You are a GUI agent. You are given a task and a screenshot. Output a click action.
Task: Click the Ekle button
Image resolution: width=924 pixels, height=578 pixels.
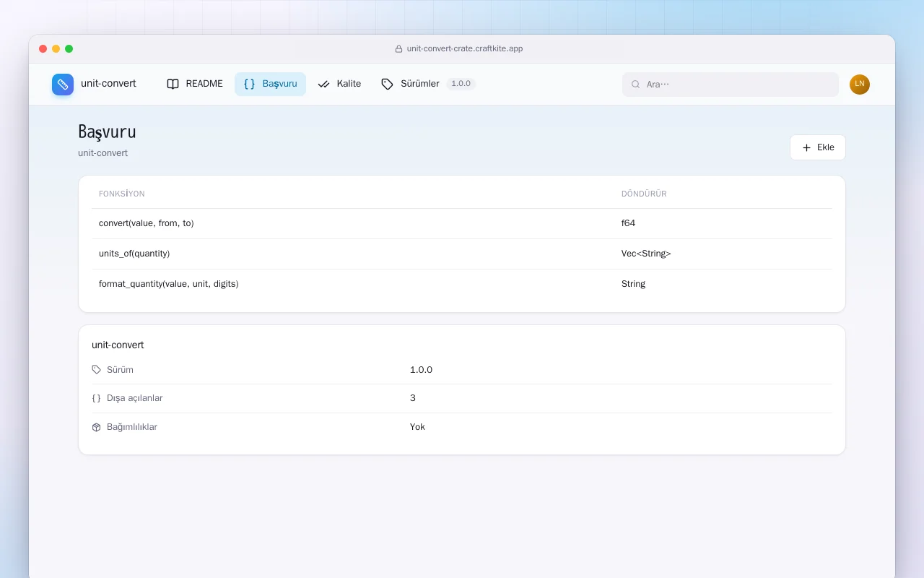pos(818,147)
